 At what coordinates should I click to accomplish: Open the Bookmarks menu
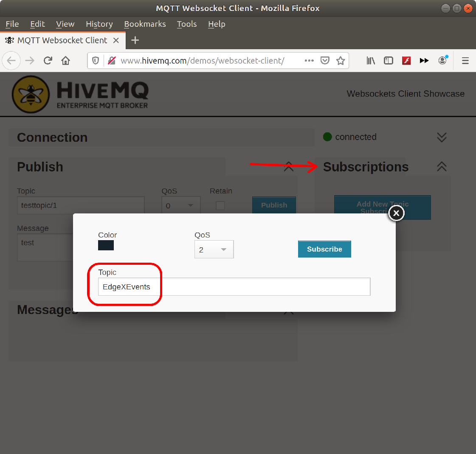tap(145, 24)
